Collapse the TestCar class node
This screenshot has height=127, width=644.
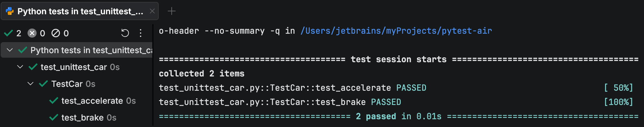pyautogui.click(x=30, y=84)
